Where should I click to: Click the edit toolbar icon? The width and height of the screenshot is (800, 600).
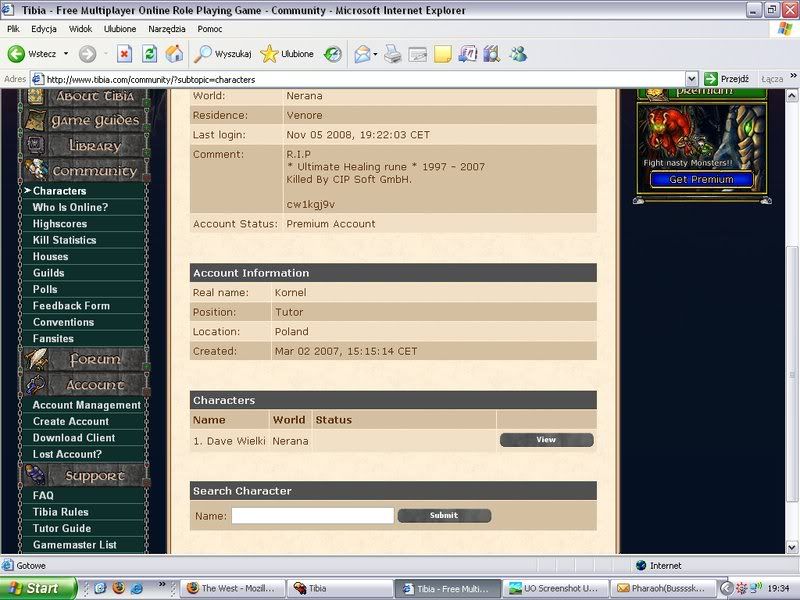tap(417, 54)
